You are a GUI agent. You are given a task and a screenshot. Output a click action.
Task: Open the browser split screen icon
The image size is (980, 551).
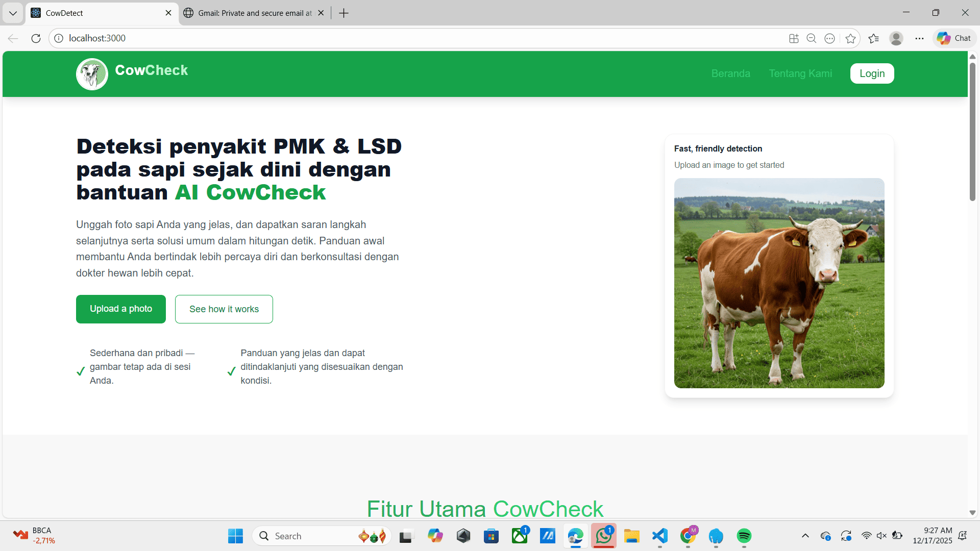(x=794, y=38)
